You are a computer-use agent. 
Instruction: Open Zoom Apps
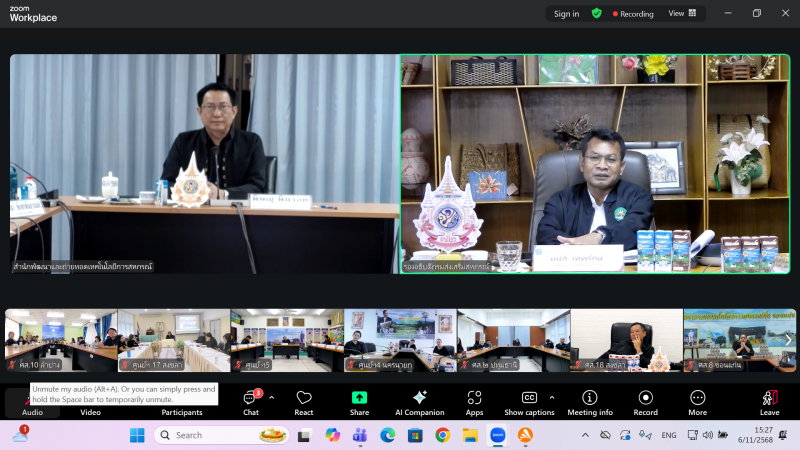pos(474,401)
